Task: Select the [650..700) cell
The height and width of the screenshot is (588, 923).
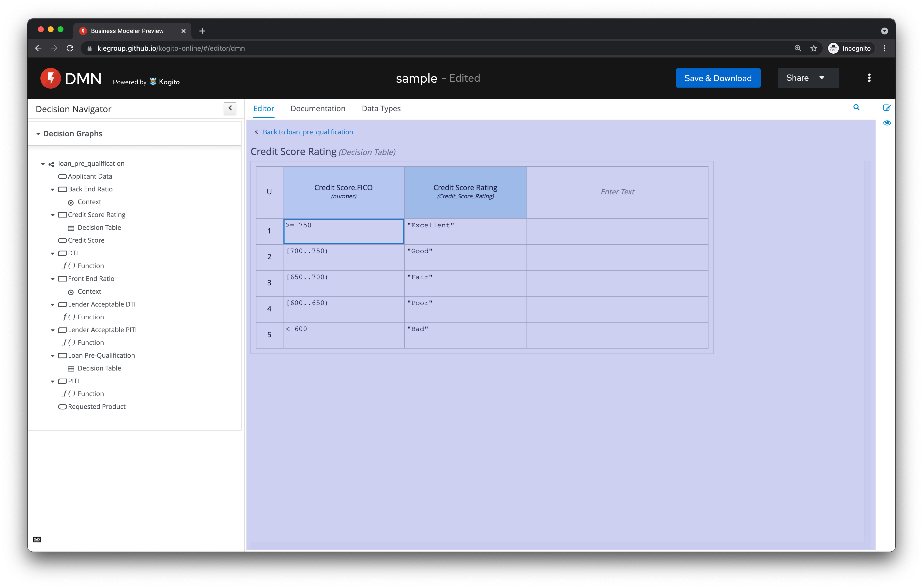Action: pyautogui.click(x=343, y=283)
